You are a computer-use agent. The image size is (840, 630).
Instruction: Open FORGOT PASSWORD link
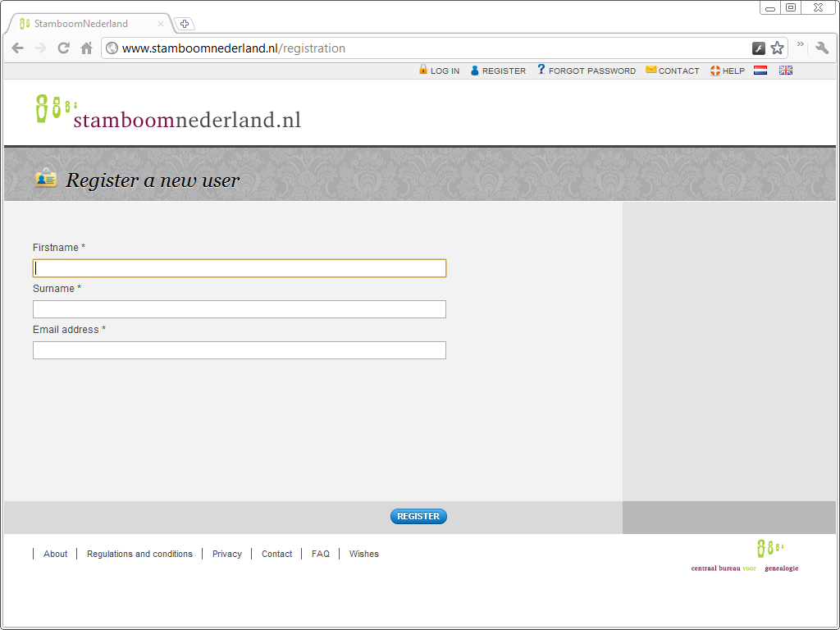(592, 71)
